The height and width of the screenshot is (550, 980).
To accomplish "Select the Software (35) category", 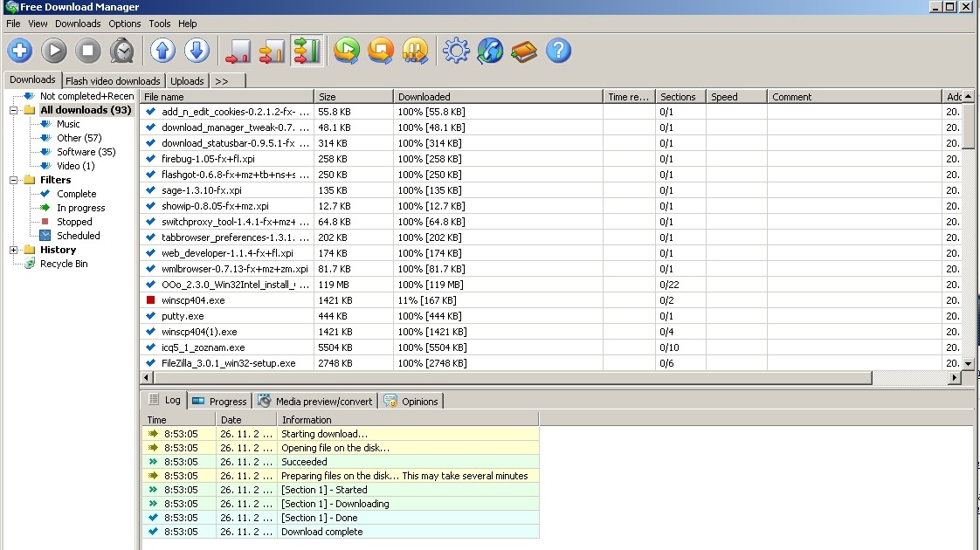I will 86,152.
